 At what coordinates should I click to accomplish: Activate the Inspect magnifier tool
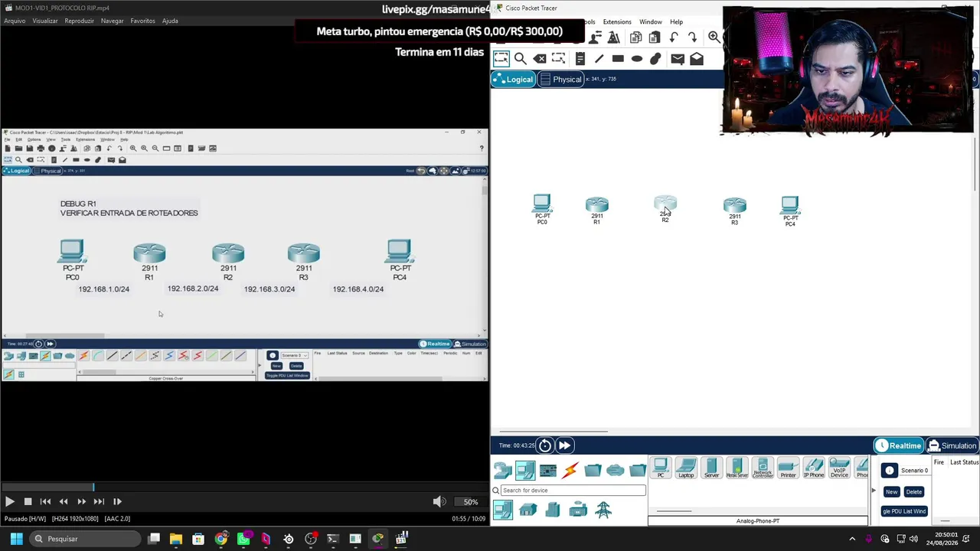(x=521, y=59)
